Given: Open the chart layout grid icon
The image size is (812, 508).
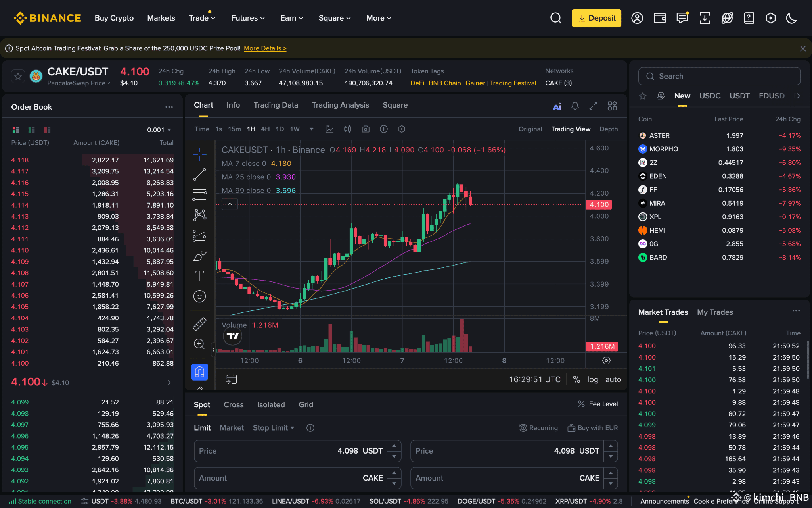Looking at the screenshot, I should coord(612,106).
